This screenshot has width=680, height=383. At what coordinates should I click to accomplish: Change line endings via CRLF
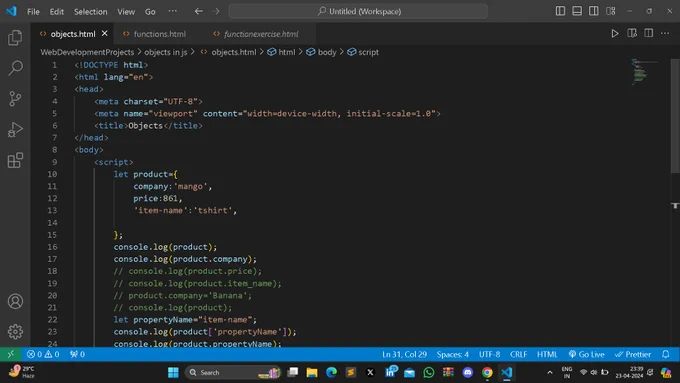[518, 354]
